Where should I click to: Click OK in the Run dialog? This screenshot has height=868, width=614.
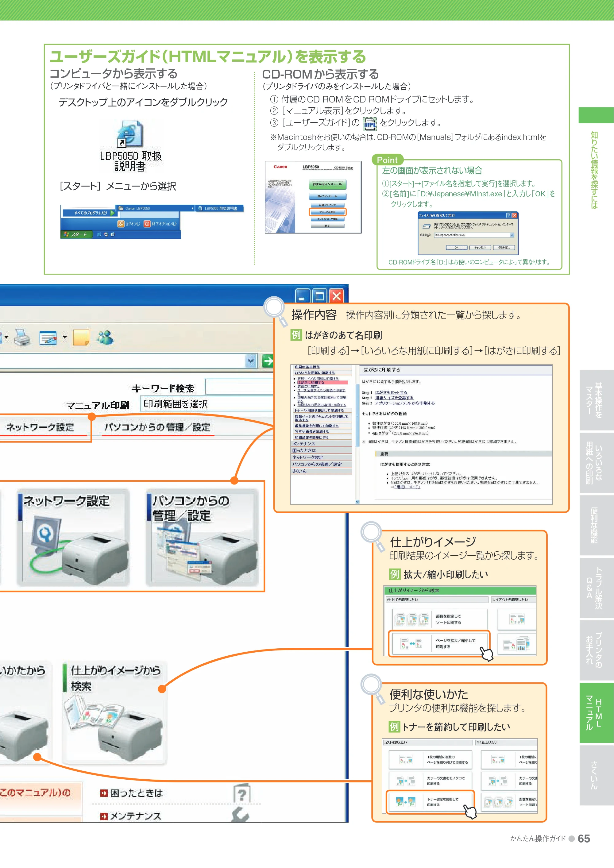click(x=456, y=247)
